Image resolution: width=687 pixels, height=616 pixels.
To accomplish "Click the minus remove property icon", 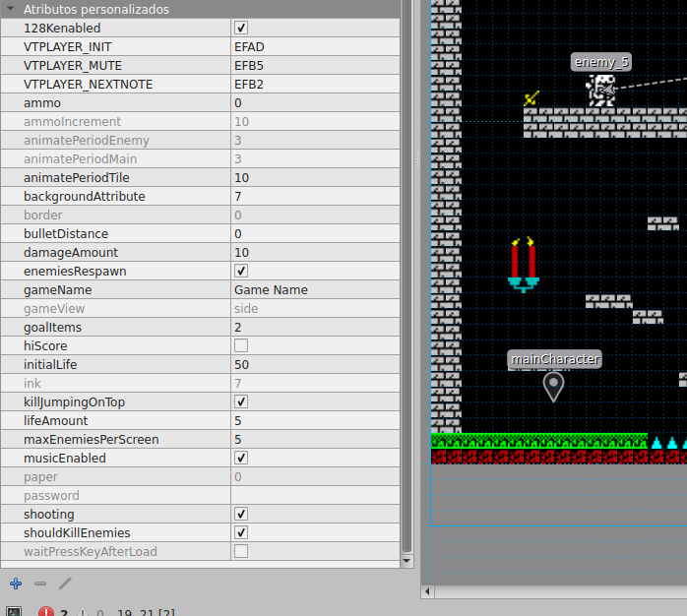I will [40, 584].
